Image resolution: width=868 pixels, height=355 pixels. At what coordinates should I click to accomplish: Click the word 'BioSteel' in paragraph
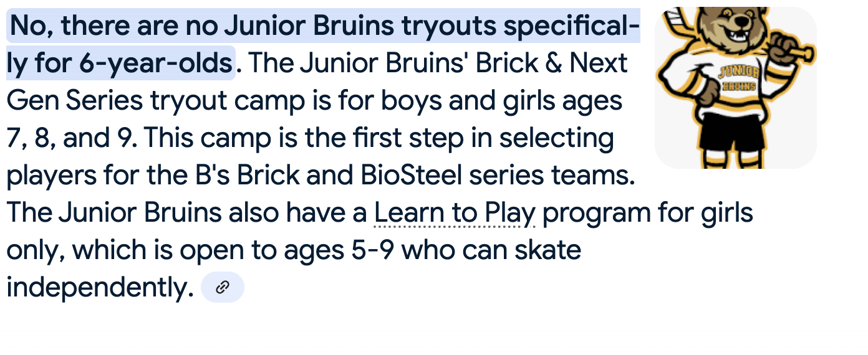412,176
